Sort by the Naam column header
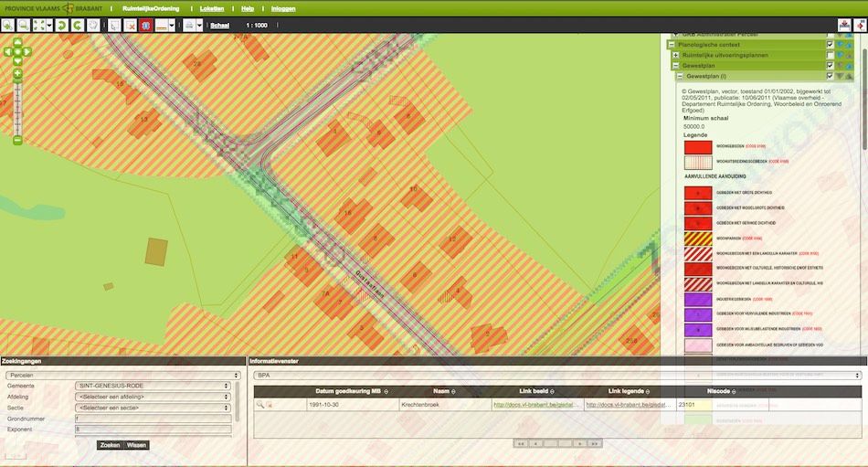868x467 pixels. point(444,392)
